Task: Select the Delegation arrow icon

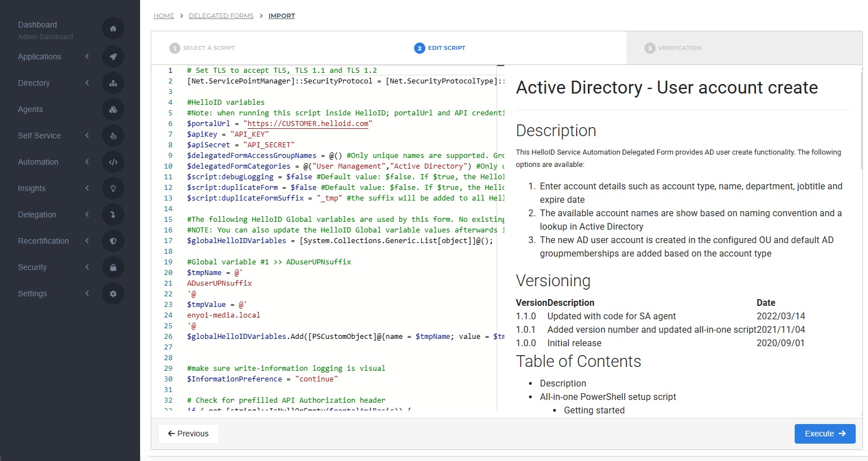Action: point(113,215)
